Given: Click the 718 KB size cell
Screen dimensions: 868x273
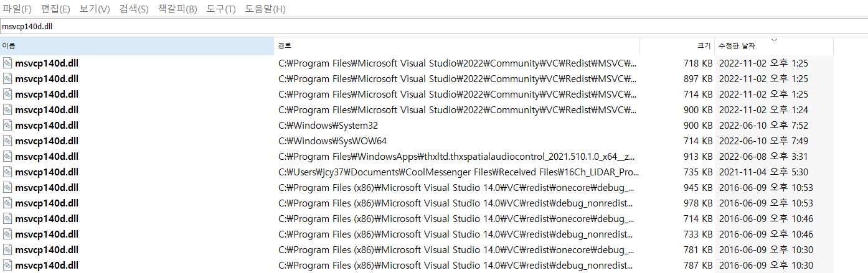Looking at the screenshot, I should point(698,63).
